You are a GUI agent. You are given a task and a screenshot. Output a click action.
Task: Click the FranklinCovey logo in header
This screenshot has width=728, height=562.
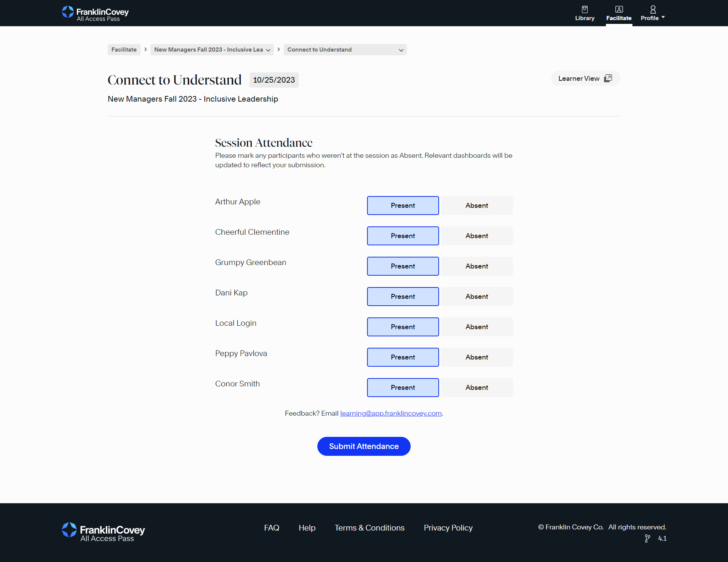tap(95, 13)
